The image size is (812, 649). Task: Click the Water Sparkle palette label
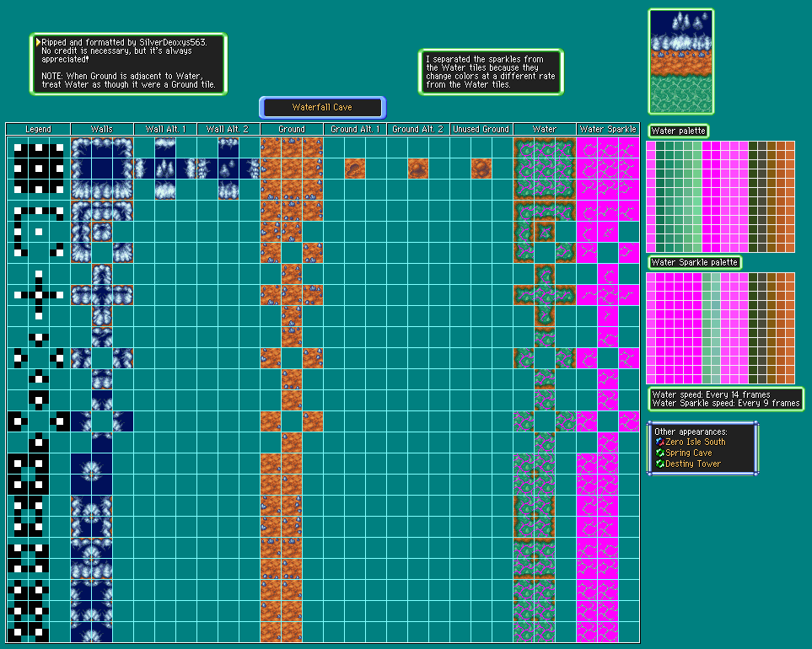click(695, 262)
